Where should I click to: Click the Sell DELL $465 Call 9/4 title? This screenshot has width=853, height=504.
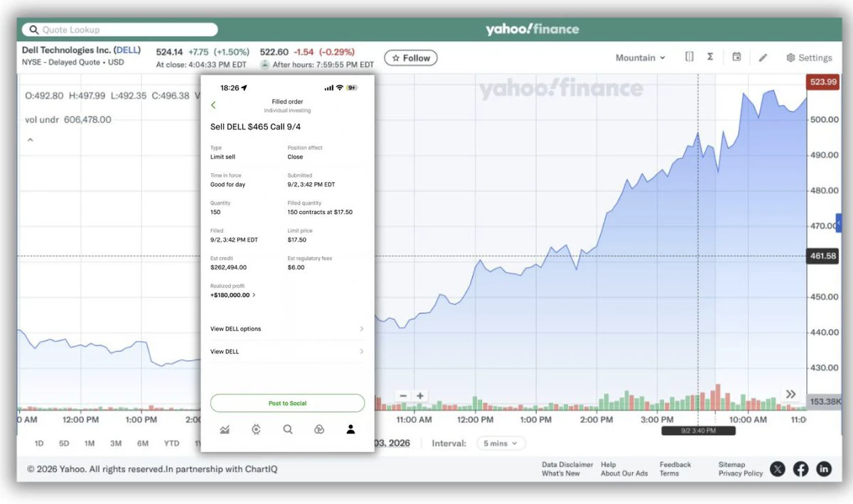tap(255, 127)
